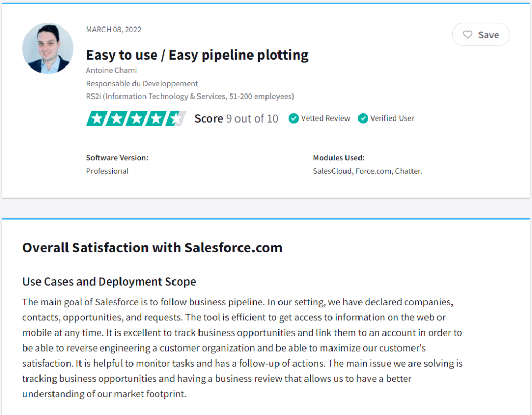Click the RS2i company info line

(x=190, y=96)
